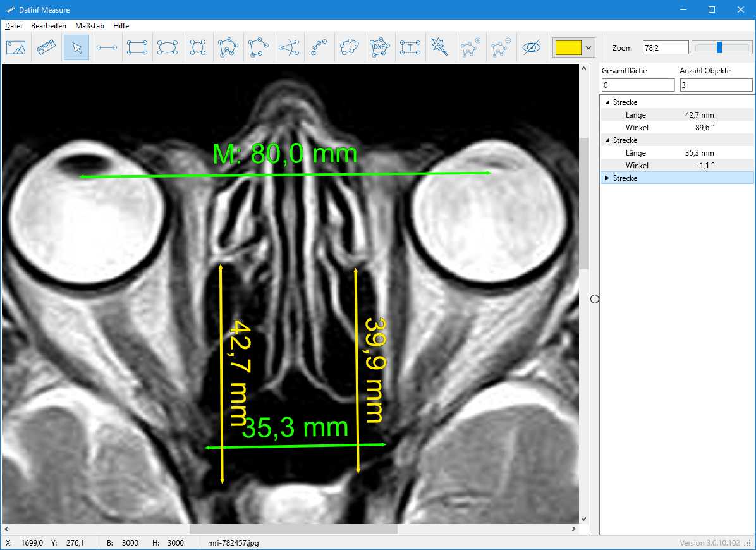Image resolution: width=756 pixels, height=550 pixels.
Task: Select the ruler scale tool
Action: click(46, 47)
